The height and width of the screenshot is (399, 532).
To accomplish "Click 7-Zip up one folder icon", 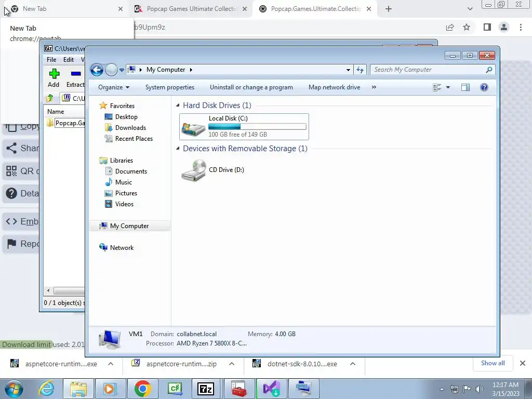I will pyautogui.click(x=50, y=98).
